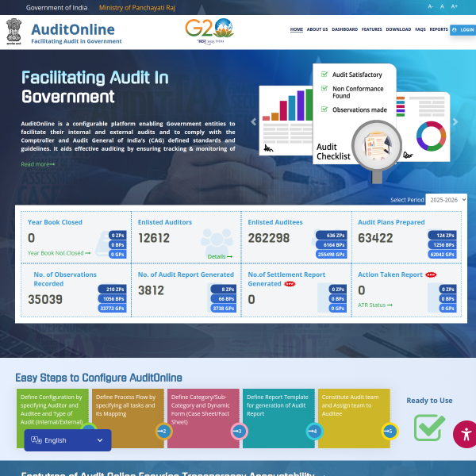
Task: Click the 255498 GPs auditees badge
Action: coord(332,255)
